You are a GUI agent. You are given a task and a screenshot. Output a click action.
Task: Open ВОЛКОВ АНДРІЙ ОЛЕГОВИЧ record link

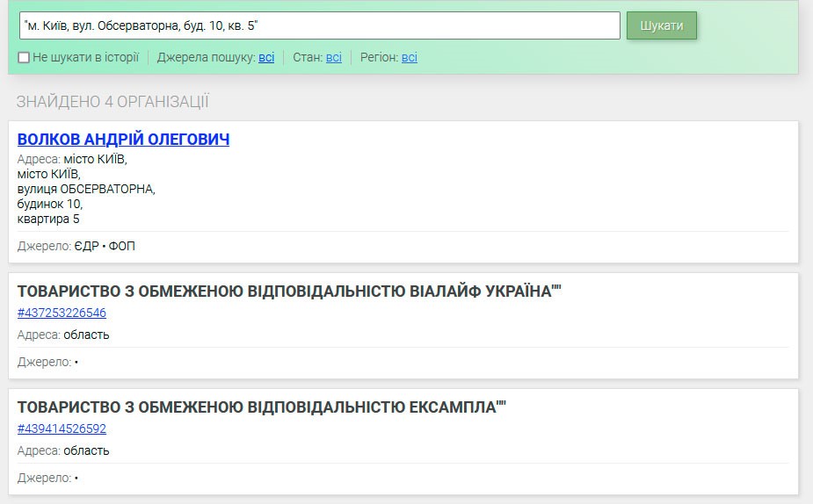pyautogui.click(x=123, y=140)
